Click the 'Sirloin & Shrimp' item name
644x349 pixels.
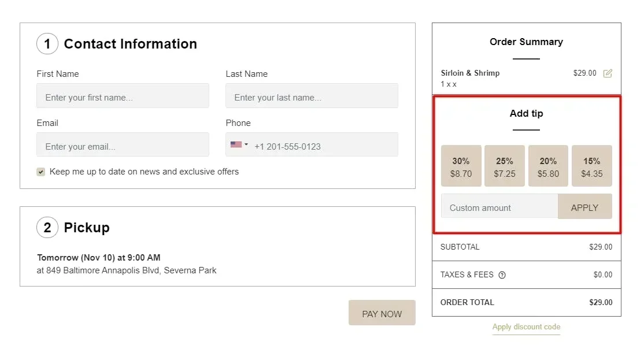coord(470,73)
